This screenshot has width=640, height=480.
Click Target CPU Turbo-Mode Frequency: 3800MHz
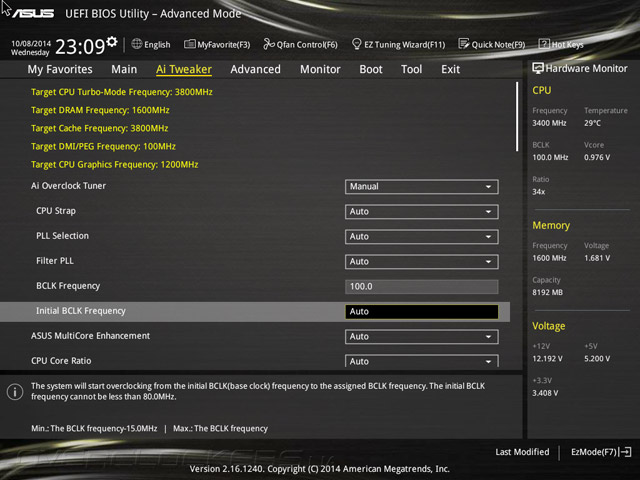pyautogui.click(x=122, y=92)
